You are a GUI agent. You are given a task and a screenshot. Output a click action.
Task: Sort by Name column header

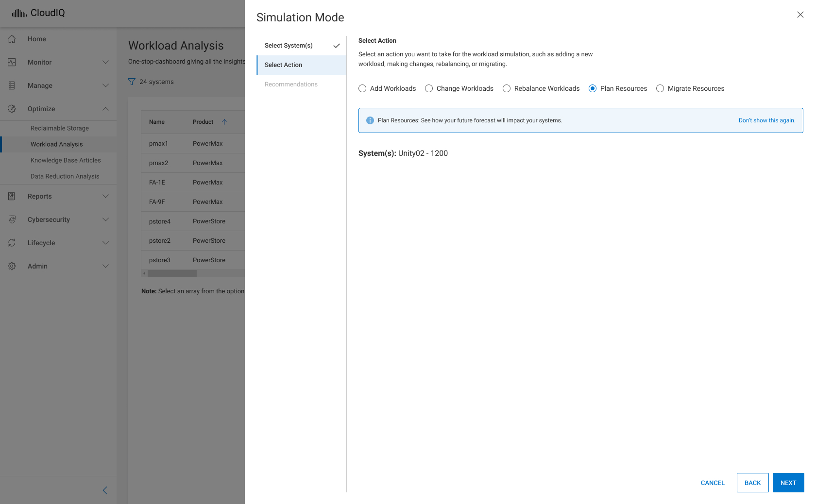pyautogui.click(x=156, y=122)
